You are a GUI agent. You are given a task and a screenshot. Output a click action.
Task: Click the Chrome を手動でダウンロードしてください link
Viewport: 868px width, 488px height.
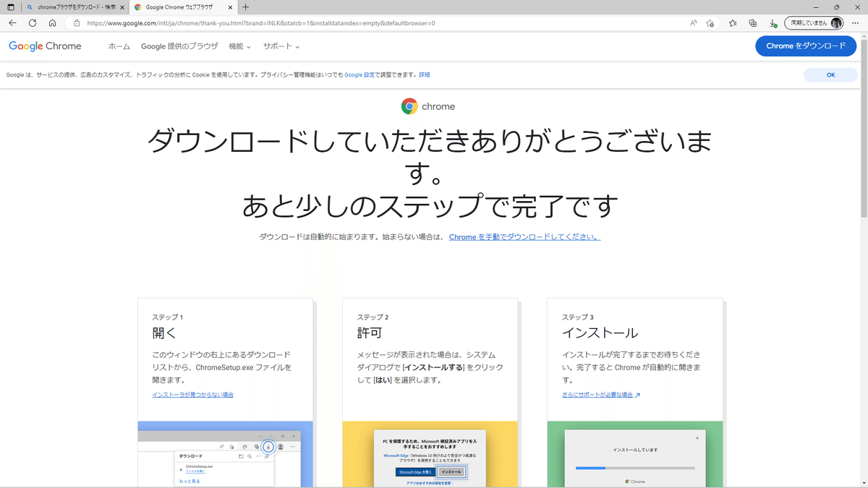click(524, 237)
